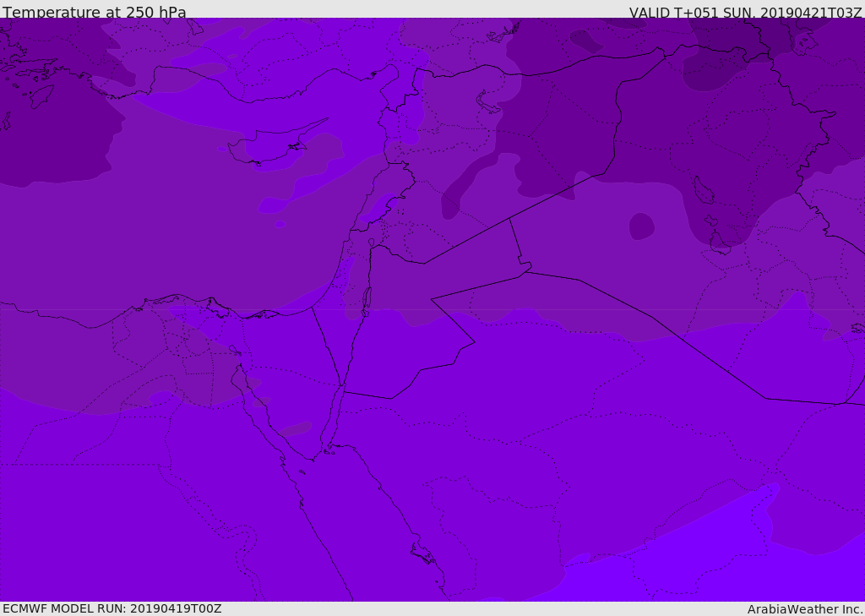Click the 'Temperature at 250 hPa' title text

pyautogui.click(x=95, y=12)
